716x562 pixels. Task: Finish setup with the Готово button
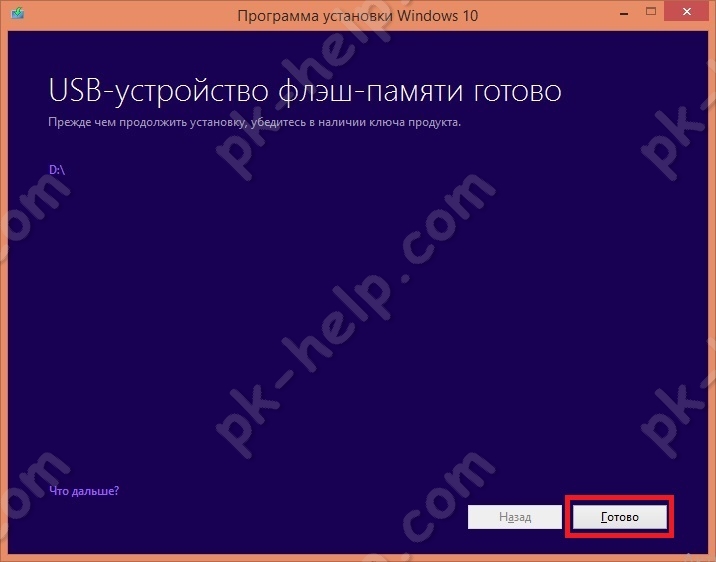click(620, 517)
